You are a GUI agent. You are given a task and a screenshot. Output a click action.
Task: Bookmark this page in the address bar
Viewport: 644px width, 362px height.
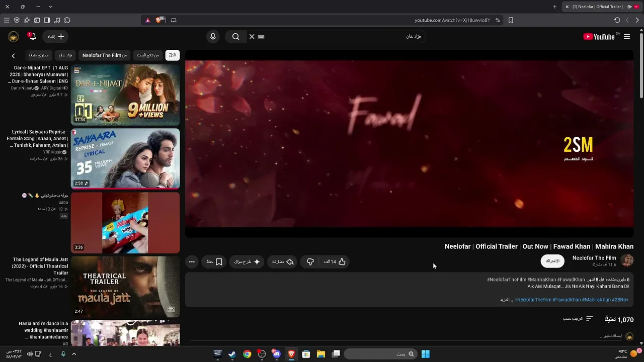pyautogui.click(x=511, y=20)
